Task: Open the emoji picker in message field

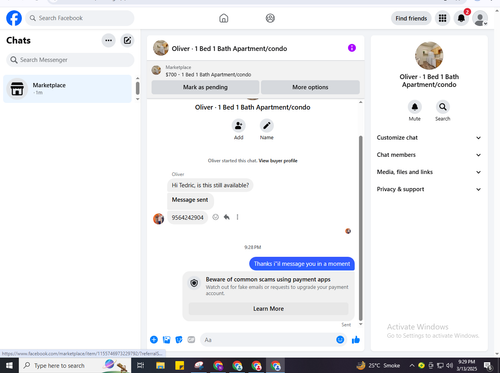Action: tap(340, 340)
